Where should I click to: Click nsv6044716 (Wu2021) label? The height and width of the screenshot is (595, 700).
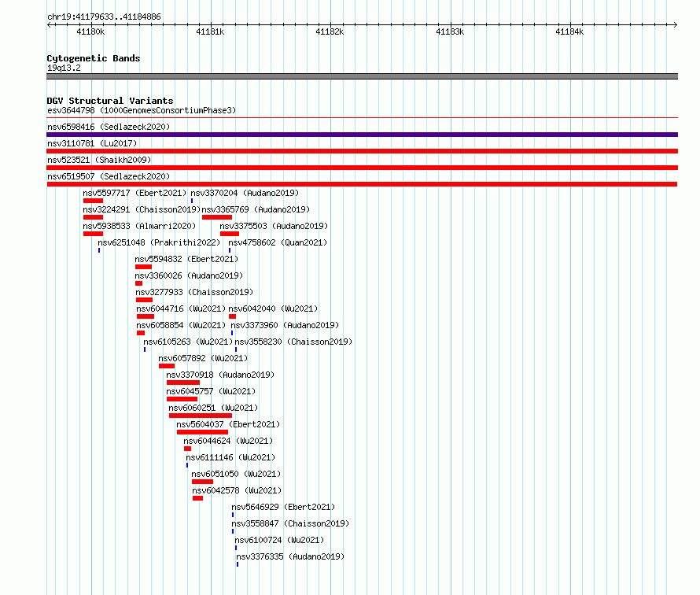pyautogui.click(x=181, y=309)
